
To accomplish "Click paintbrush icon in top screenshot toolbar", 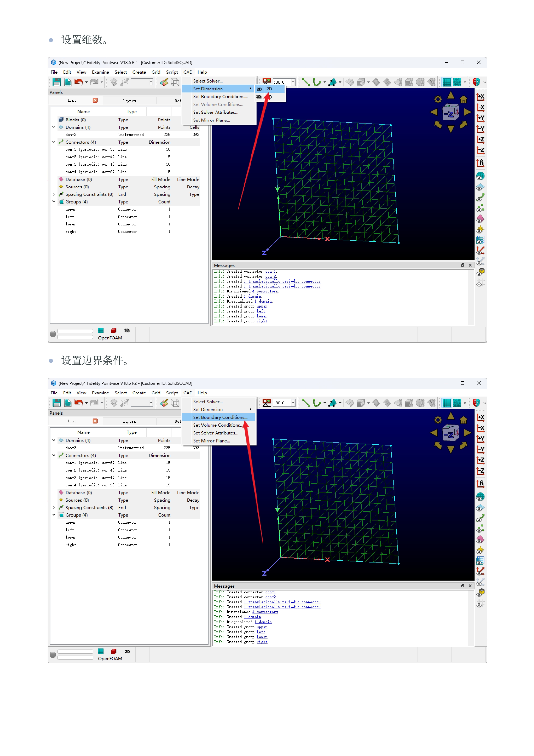I will 164,82.
